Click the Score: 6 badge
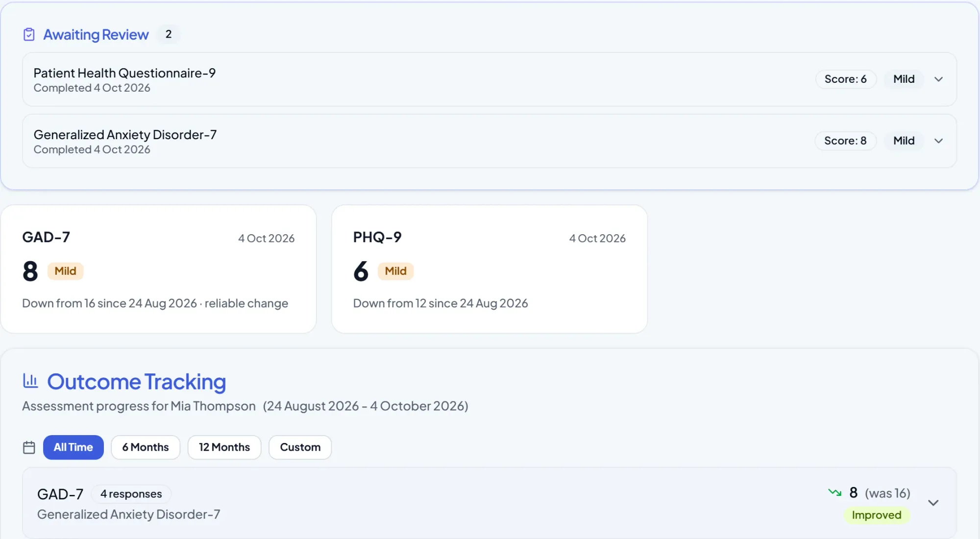Viewport: 980px width, 539px height. click(846, 79)
